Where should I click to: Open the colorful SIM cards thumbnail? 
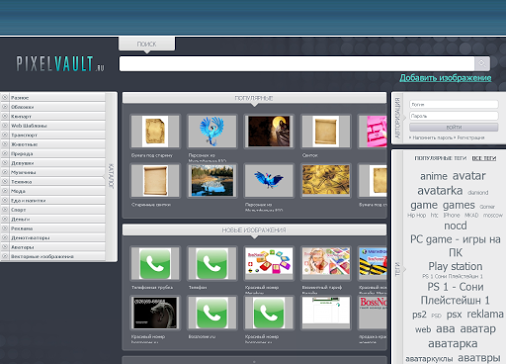coord(269,263)
